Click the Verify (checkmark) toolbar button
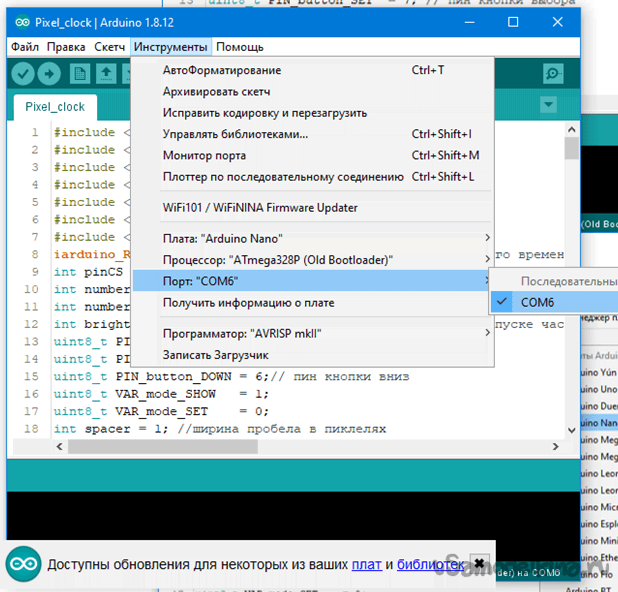618x592 pixels. click(23, 74)
